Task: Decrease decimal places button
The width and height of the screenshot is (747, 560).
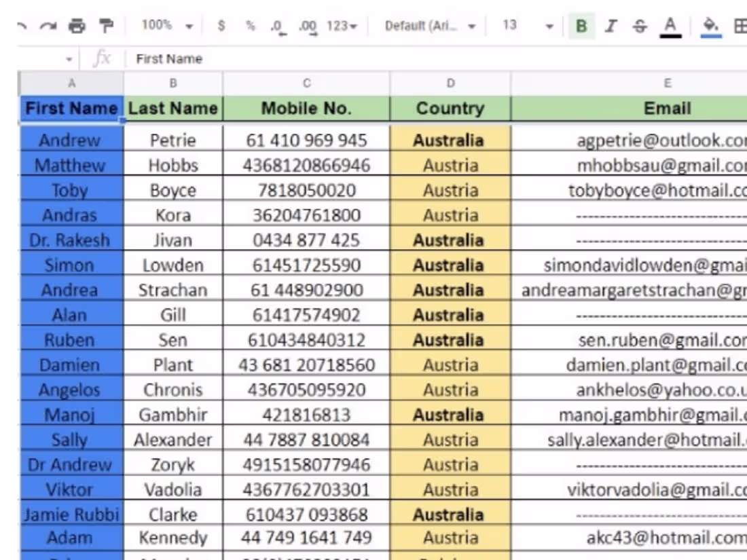Action: (x=278, y=26)
